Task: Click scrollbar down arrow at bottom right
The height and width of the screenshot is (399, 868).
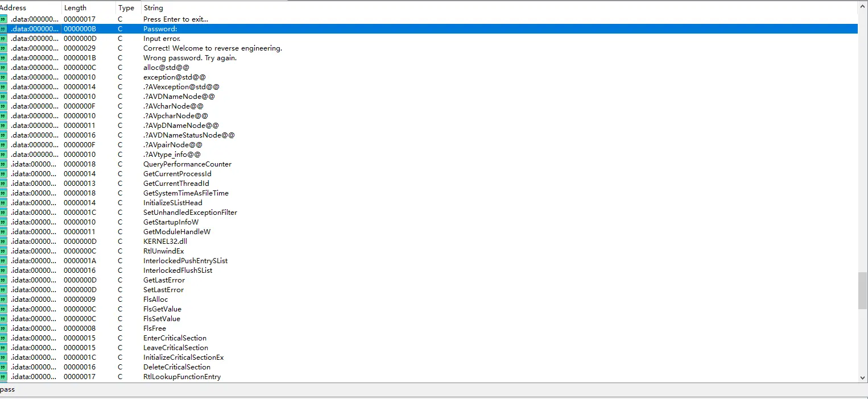Action: [x=863, y=377]
